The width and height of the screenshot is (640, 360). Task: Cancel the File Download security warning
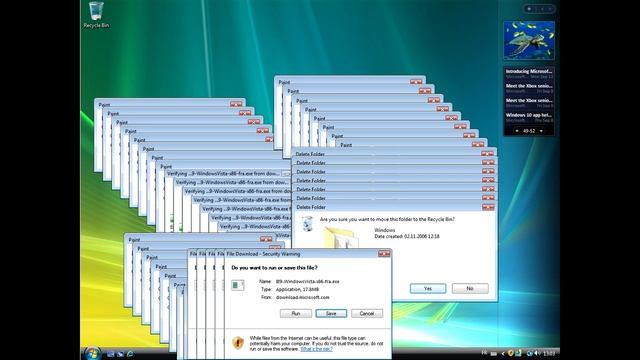(367, 313)
